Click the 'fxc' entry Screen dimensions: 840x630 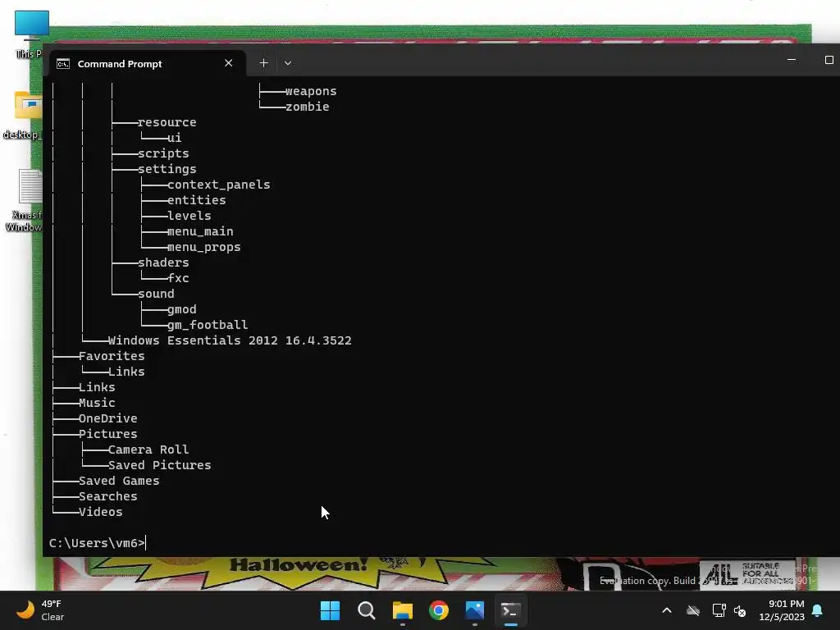178,278
